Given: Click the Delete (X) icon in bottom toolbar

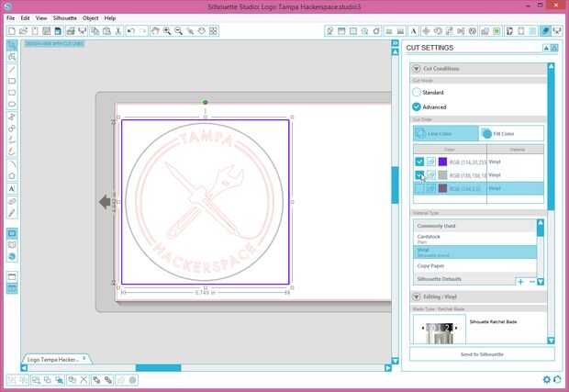Looking at the screenshot, I should coord(84,380).
